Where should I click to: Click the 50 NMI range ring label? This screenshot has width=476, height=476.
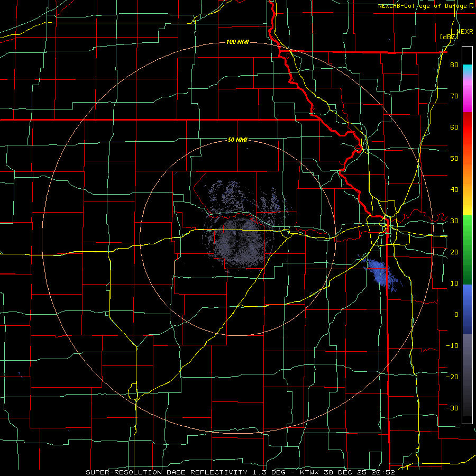(x=237, y=140)
